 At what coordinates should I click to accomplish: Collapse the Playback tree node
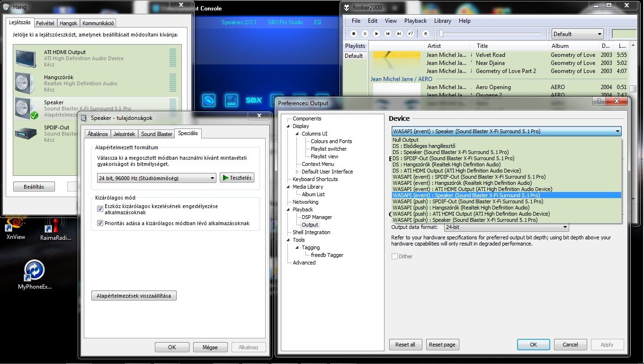coord(288,209)
